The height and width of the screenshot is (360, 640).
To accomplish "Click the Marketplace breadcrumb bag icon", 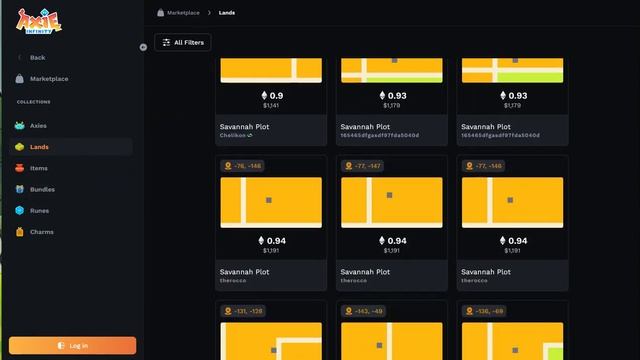I will [x=160, y=13].
